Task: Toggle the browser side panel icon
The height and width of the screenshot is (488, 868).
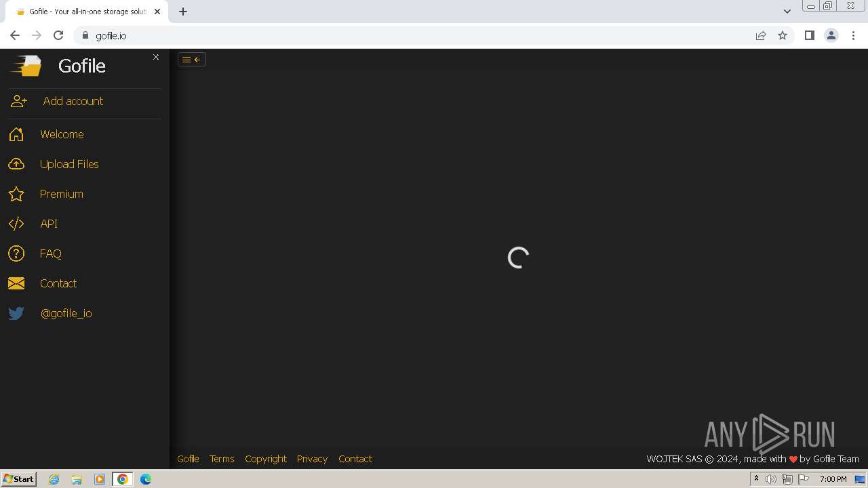Action: pos(809,35)
